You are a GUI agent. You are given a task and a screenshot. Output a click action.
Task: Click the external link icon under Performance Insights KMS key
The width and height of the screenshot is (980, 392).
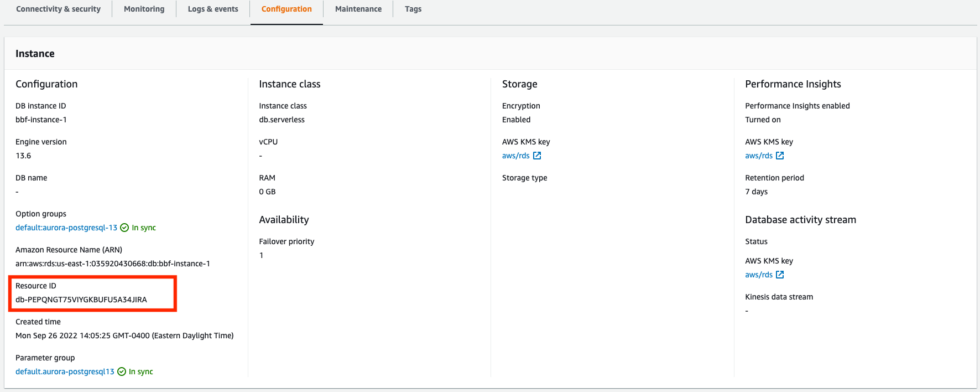780,156
